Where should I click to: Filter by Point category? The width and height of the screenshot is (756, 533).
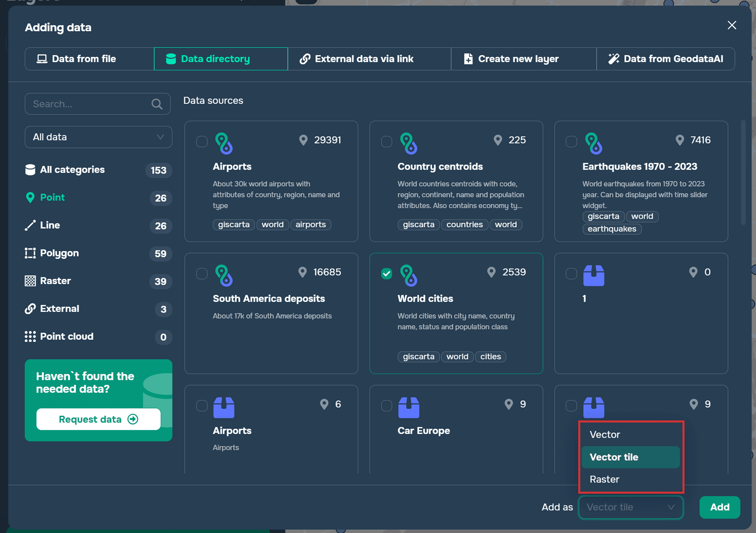[x=98, y=198]
